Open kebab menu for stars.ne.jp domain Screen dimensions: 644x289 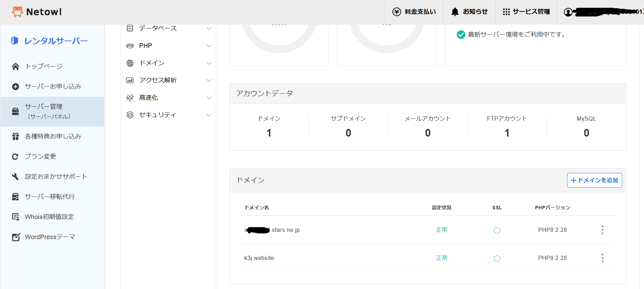click(602, 230)
